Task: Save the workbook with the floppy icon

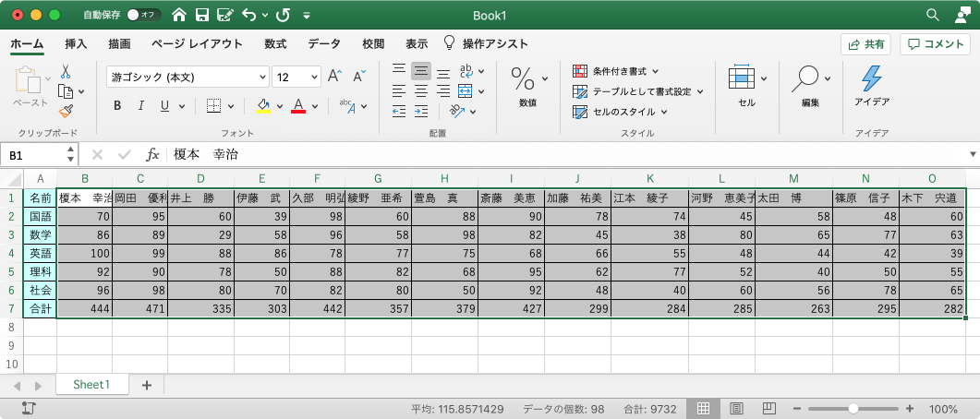Action: click(x=201, y=15)
